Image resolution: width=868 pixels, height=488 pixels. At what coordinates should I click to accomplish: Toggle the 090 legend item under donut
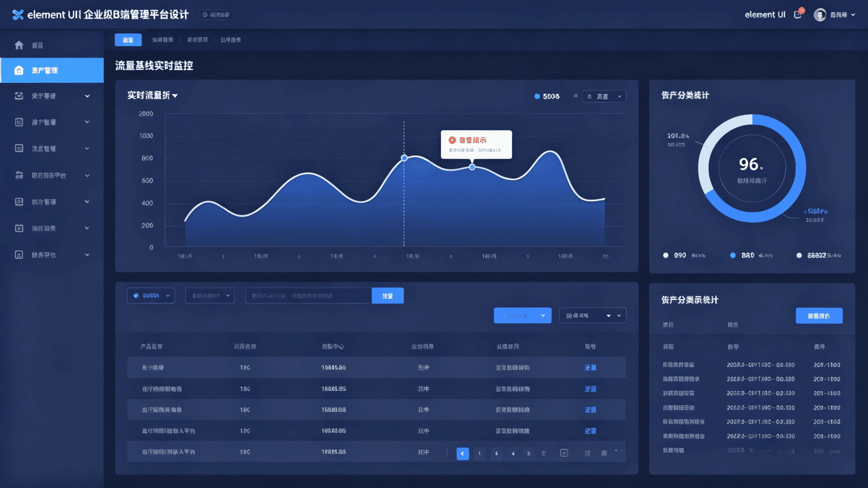[665, 256]
